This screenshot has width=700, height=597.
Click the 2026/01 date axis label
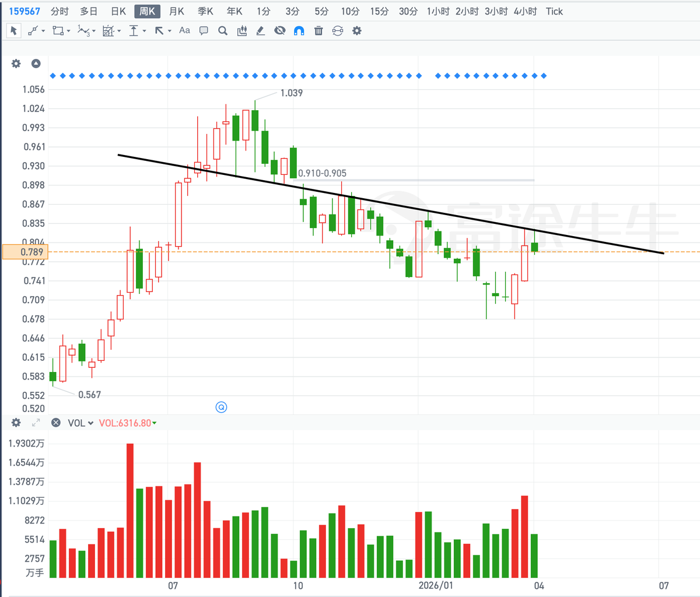coord(435,585)
